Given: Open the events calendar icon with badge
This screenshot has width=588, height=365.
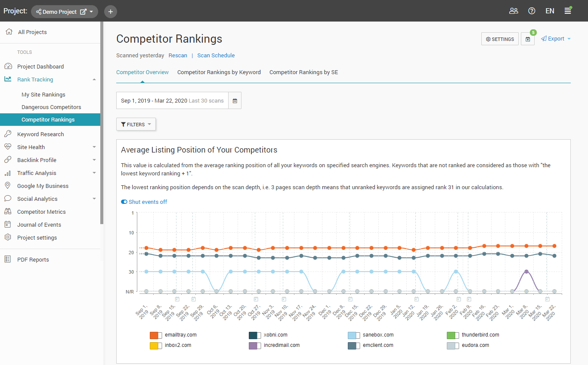Looking at the screenshot, I should pos(528,39).
